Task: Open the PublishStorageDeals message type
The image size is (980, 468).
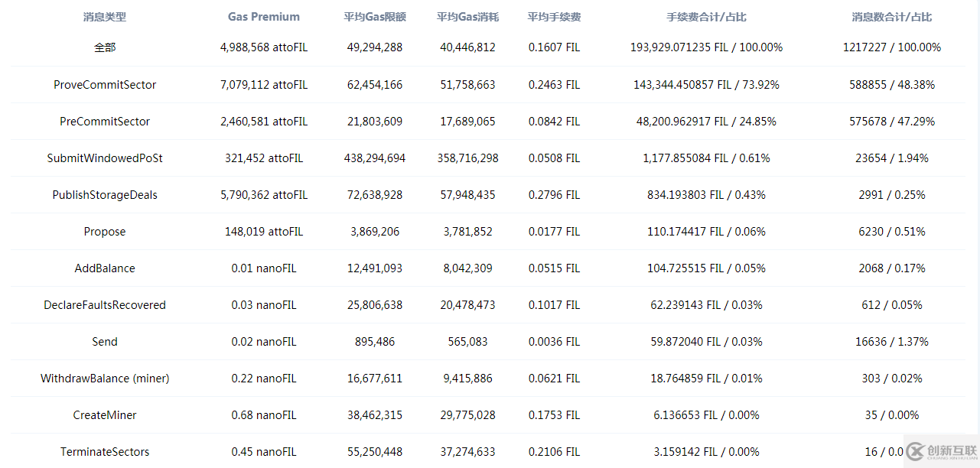Action: [105, 195]
